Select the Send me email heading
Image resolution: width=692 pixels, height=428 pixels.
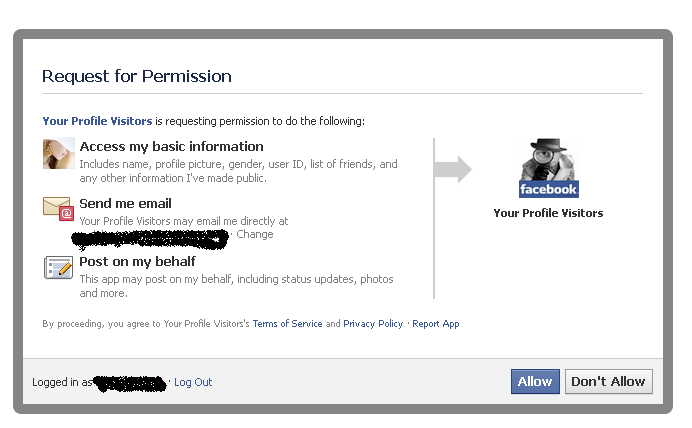click(x=125, y=204)
